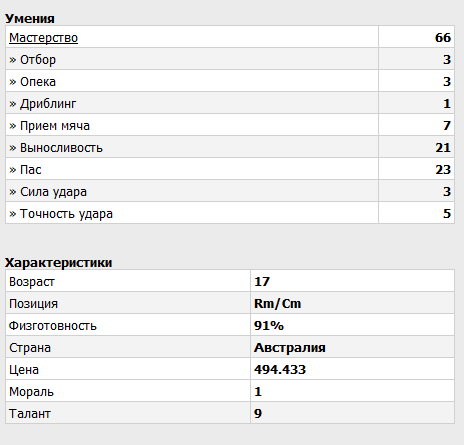Image resolution: width=464 pixels, height=445 pixels.
Task: Select the Опека skill row
Action: (230, 81)
